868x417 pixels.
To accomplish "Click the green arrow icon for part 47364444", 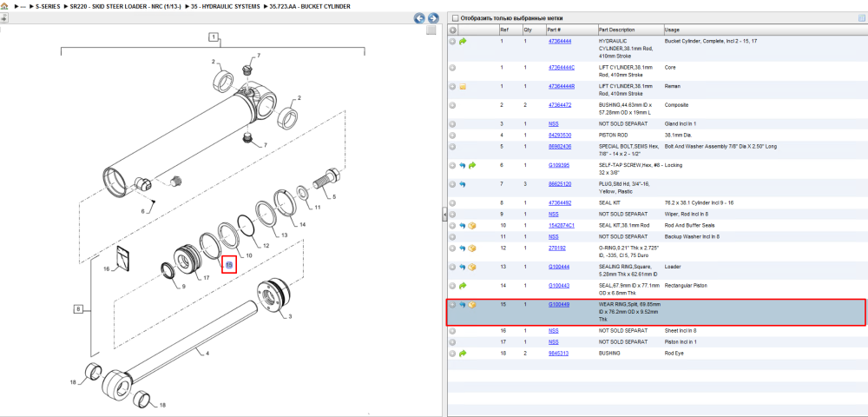I will point(463,41).
